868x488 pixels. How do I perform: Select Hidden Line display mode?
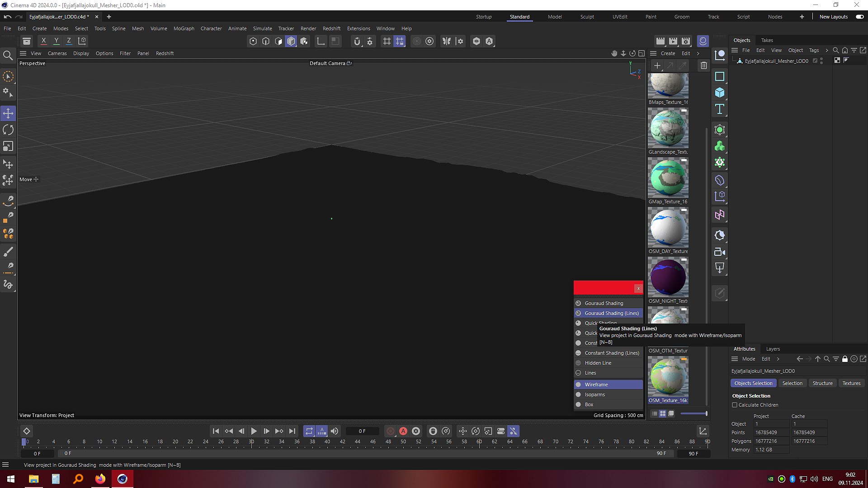click(x=609, y=363)
